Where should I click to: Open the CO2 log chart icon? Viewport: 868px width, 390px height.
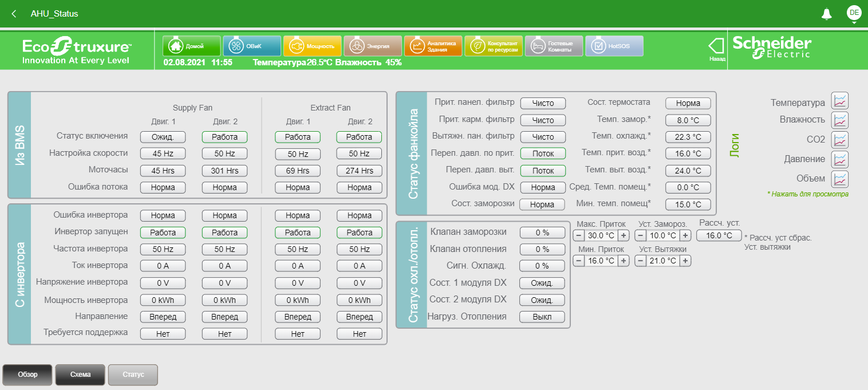click(x=839, y=140)
